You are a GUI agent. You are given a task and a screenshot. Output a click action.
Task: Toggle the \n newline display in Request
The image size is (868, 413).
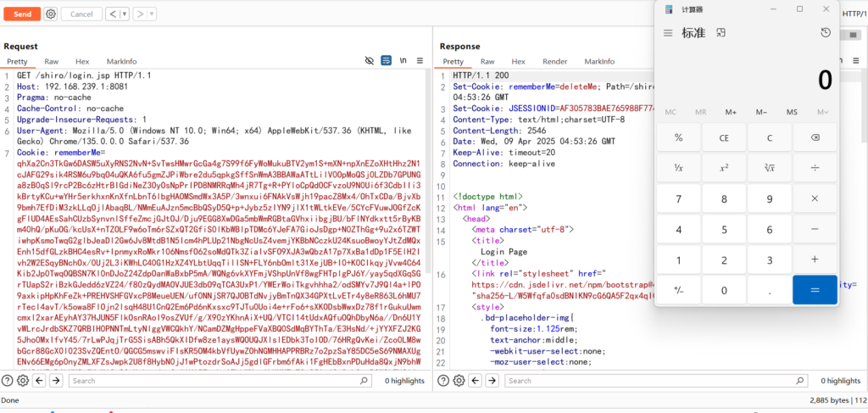point(403,62)
